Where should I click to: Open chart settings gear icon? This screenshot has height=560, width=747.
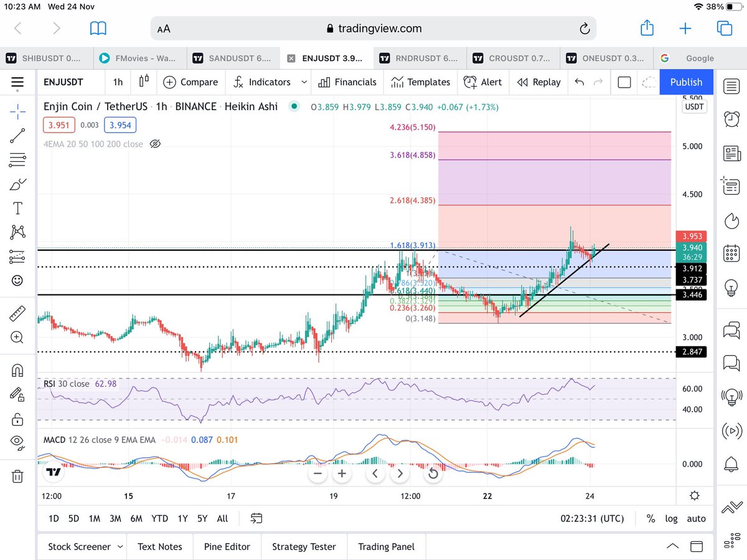click(x=695, y=495)
